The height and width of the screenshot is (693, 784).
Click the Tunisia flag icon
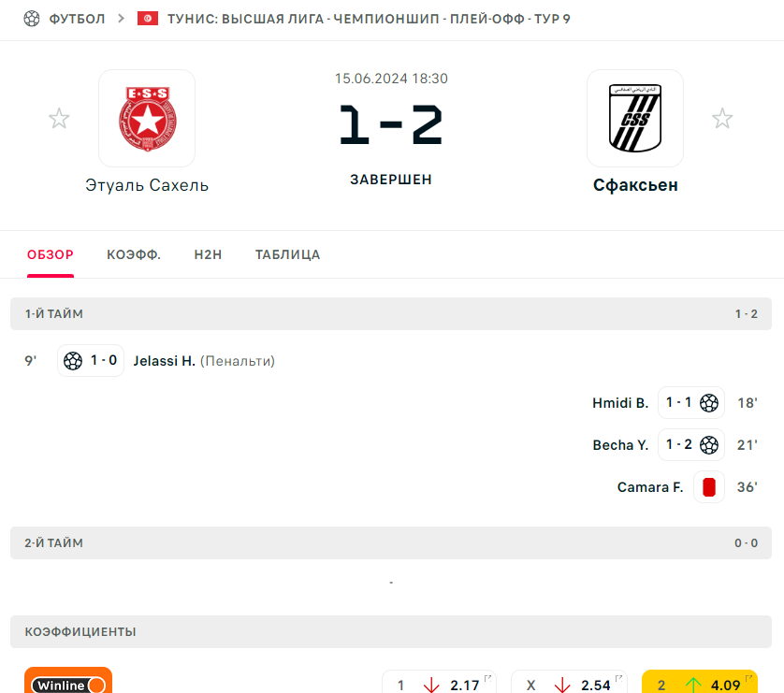coord(148,19)
